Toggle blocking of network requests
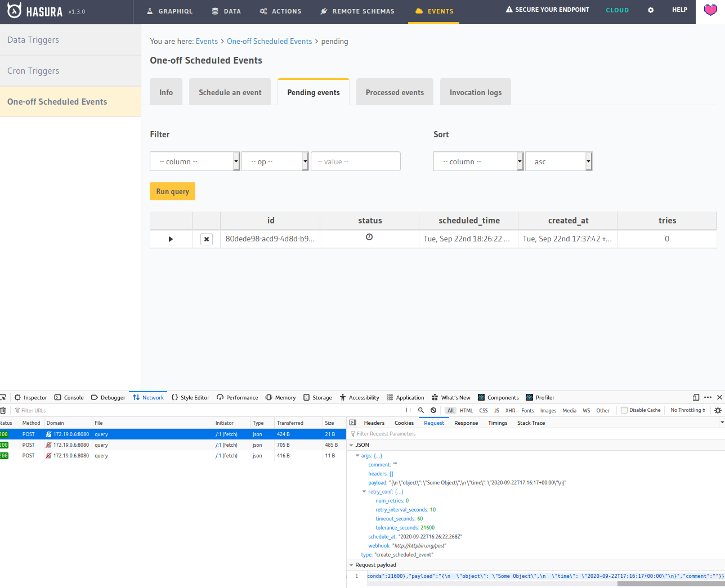This screenshot has height=588, width=725. [433, 410]
